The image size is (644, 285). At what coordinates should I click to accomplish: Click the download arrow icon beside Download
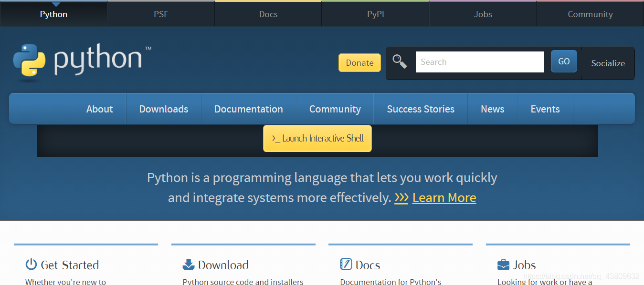click(x=189, y=265)
